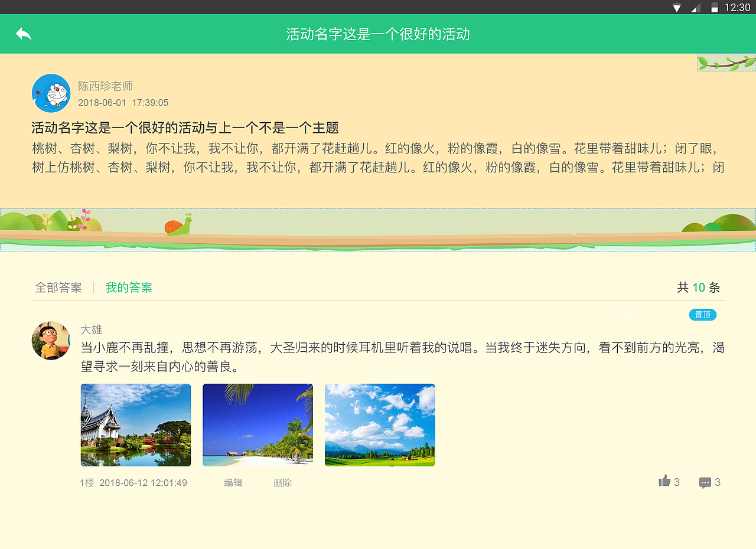Click 删除 to delete the answer
Image resolution: width=756 pixels, height=549 pixels.
pyautogui.click(x=282, y=482)
